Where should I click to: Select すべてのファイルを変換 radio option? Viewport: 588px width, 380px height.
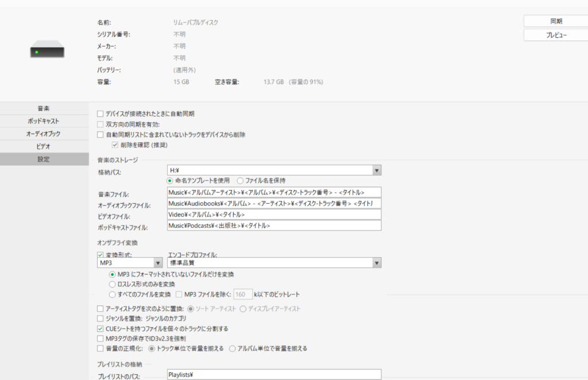point(113,294)
